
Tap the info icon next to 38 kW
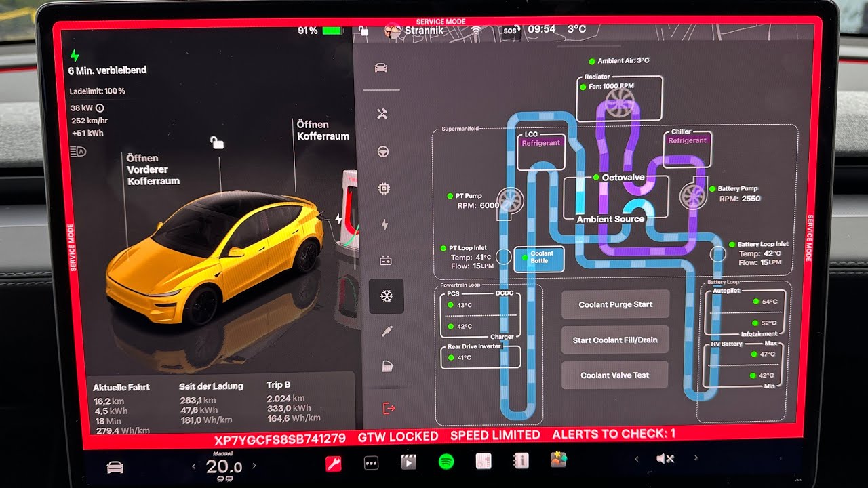click(100, 108)
